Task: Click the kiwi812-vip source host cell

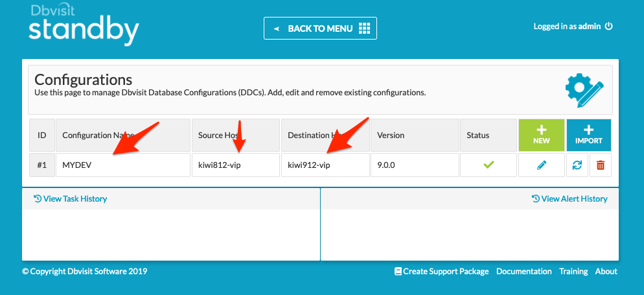Action: (236, 165)
